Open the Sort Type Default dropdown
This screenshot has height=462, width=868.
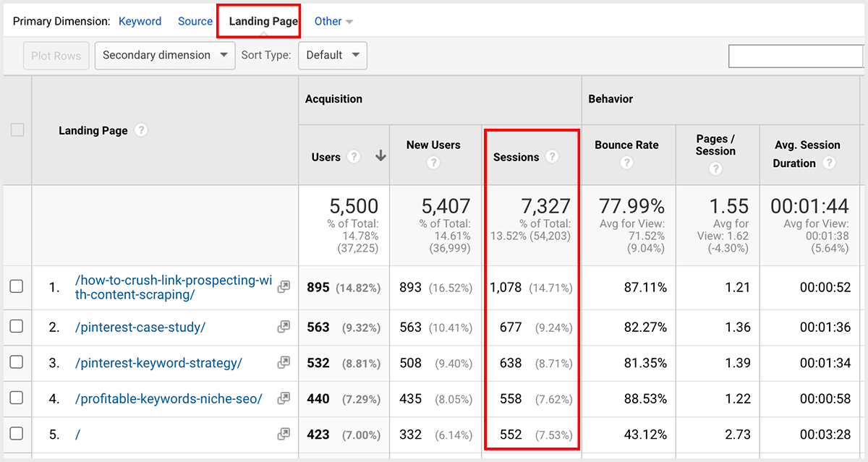(x=332, y=55)
